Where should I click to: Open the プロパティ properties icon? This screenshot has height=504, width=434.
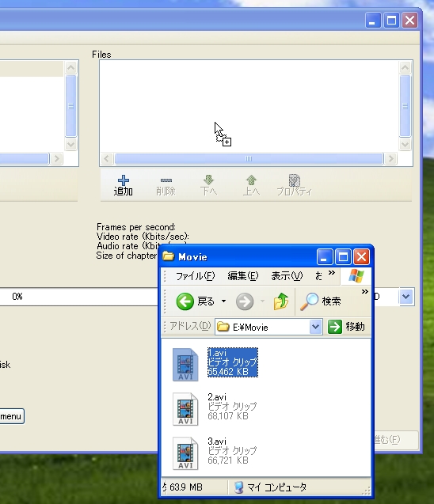click(x=295, y=180)
